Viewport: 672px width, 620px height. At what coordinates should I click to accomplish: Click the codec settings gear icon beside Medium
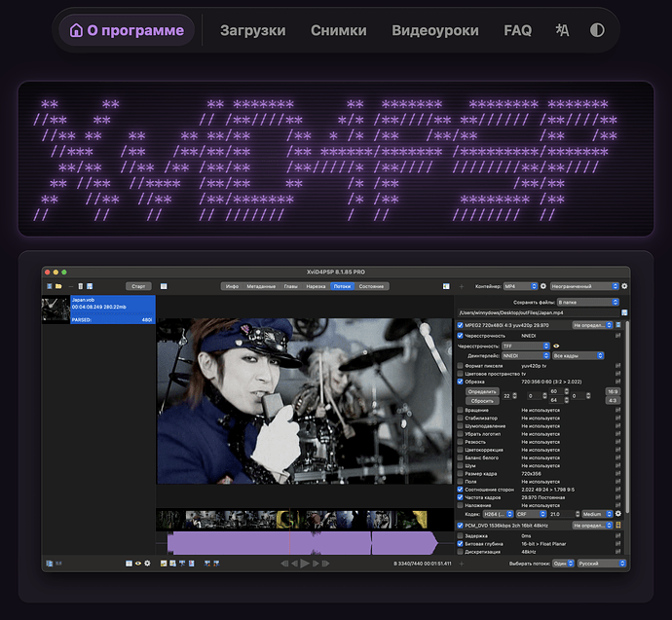tap(618, 514)
